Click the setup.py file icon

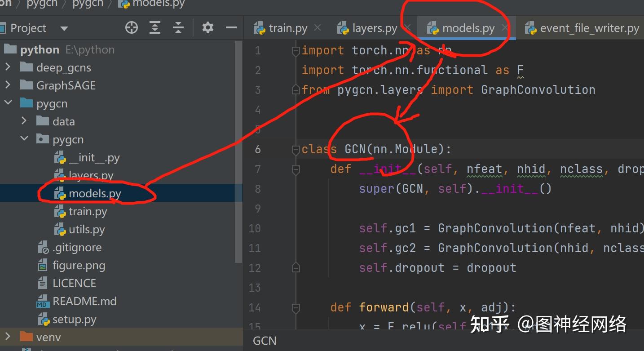44,319
